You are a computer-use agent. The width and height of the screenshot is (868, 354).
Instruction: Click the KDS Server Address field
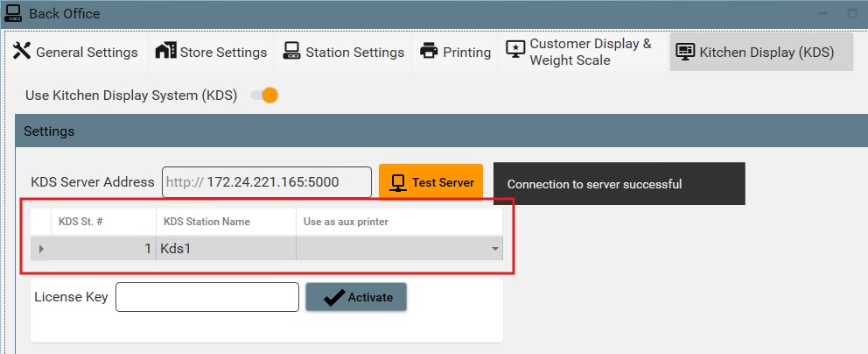coord(266,183)
